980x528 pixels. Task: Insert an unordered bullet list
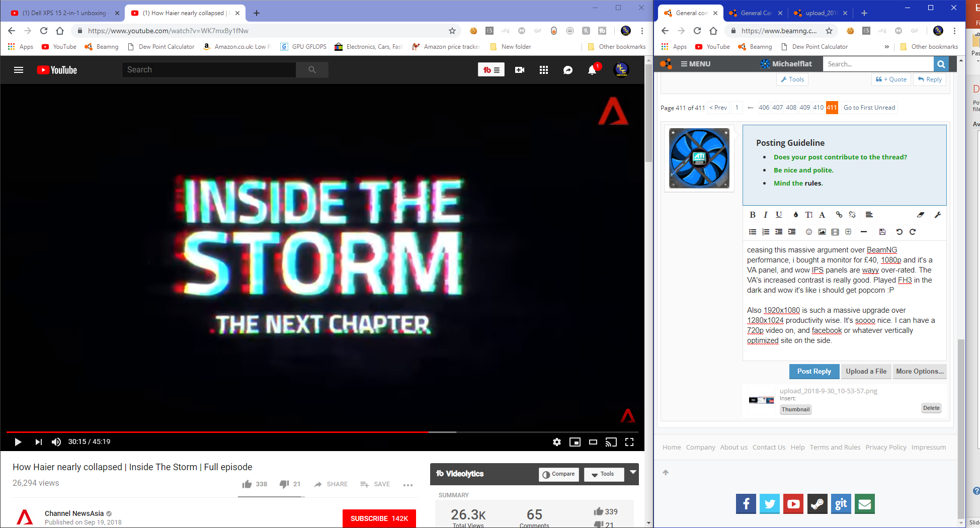[753, 232]
